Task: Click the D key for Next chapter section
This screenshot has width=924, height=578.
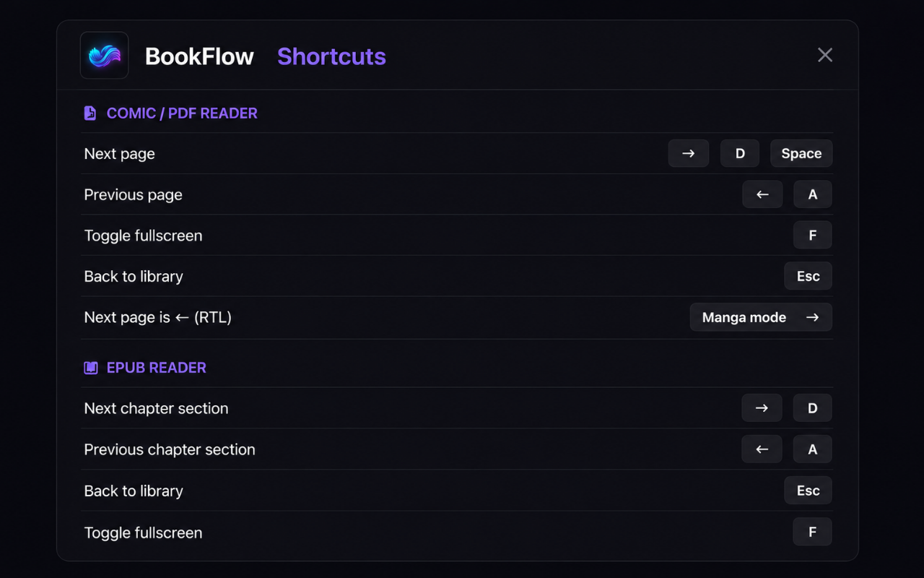Action: [813, 408]
